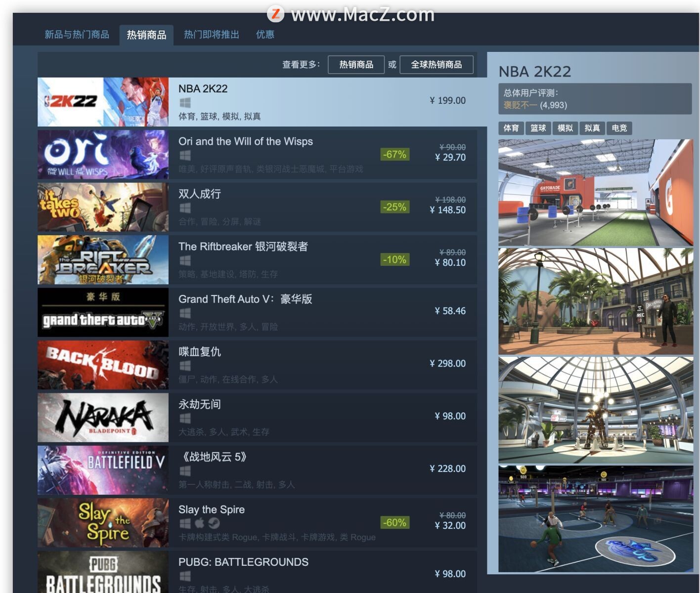700x593 pixels.
Task: Open Naraka Bladepoint capsule image
Action: [x=103, y=418]
